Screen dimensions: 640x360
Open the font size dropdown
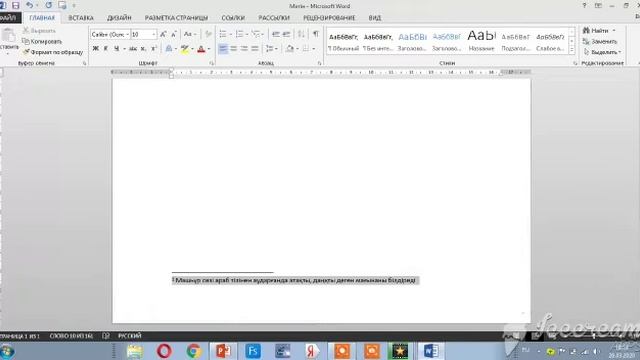pyautogui.click(x=153, y=34)
